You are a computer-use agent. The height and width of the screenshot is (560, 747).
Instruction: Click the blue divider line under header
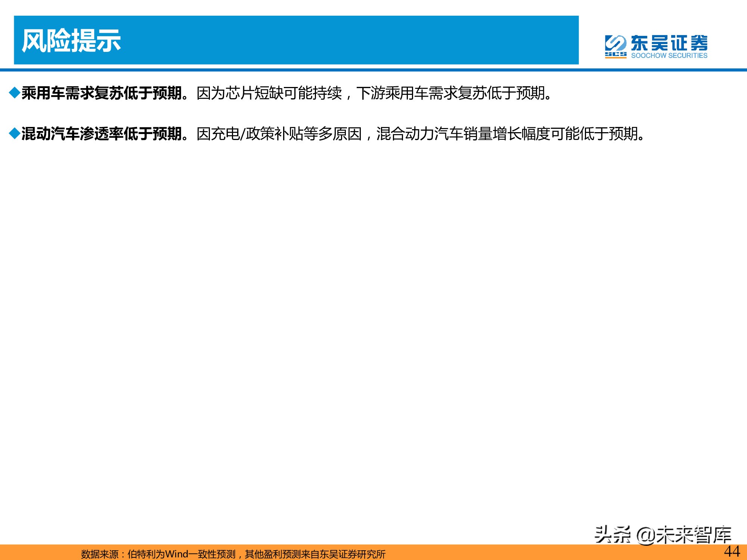pyautogui.click(x=373, y=70)
